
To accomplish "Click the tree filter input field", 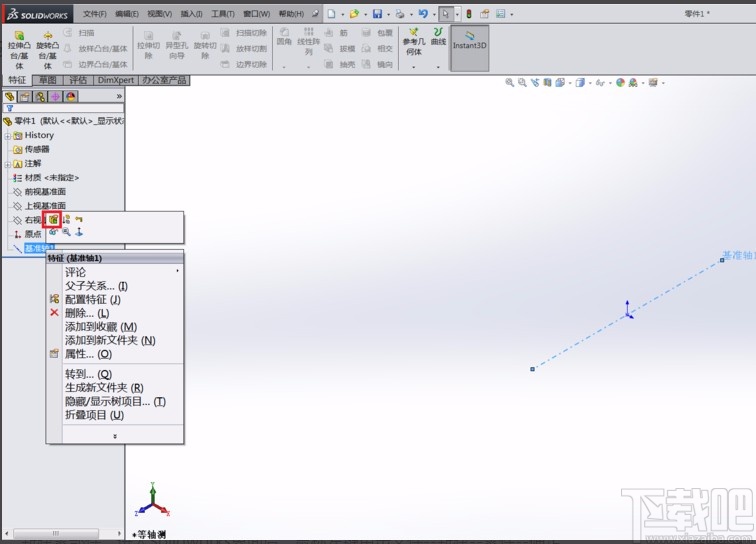I will point(64,108).
